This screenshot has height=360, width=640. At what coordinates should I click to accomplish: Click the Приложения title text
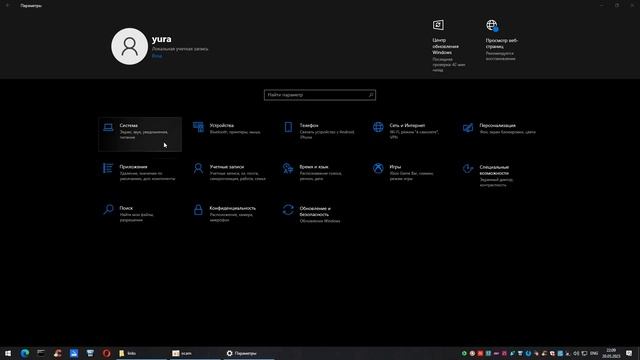coord(133,167)
